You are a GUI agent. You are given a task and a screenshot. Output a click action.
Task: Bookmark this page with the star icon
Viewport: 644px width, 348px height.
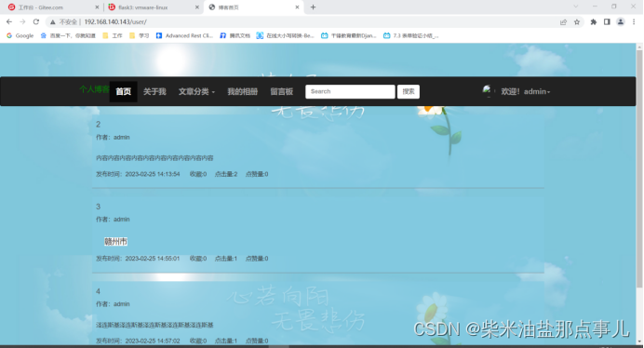click(577, 22)
